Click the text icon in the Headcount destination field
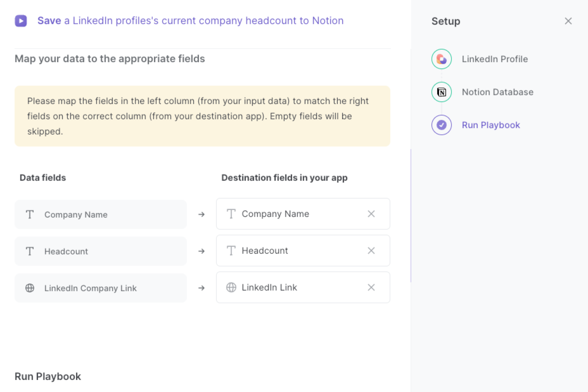Viewport: 588px width, 392px height. pos(231,250)
